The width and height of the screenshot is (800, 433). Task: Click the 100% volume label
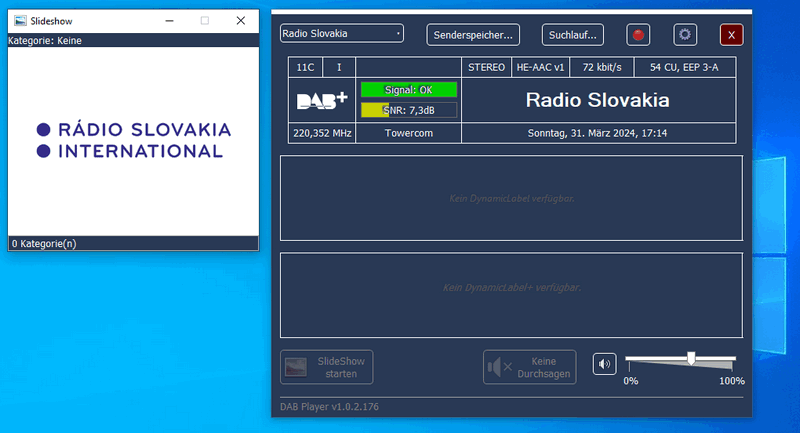732,381
